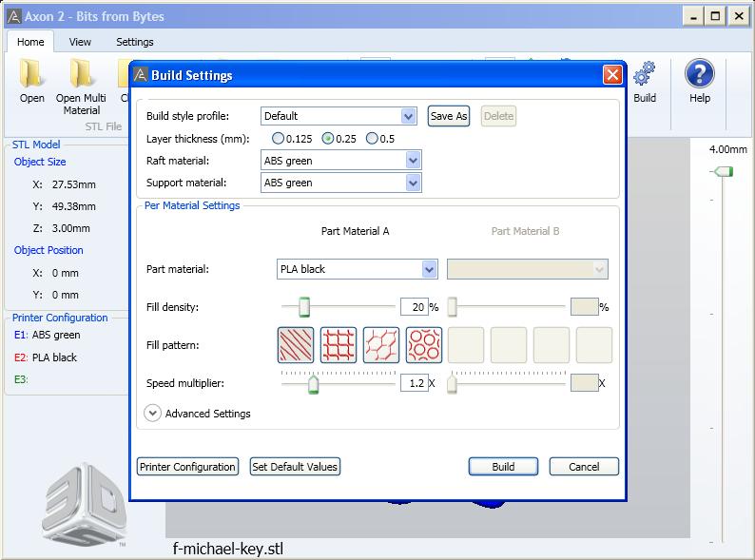Screen dimensions: 755x560
Task: Click the E1: ABS green entry
Action: click(x=48, y=335)
